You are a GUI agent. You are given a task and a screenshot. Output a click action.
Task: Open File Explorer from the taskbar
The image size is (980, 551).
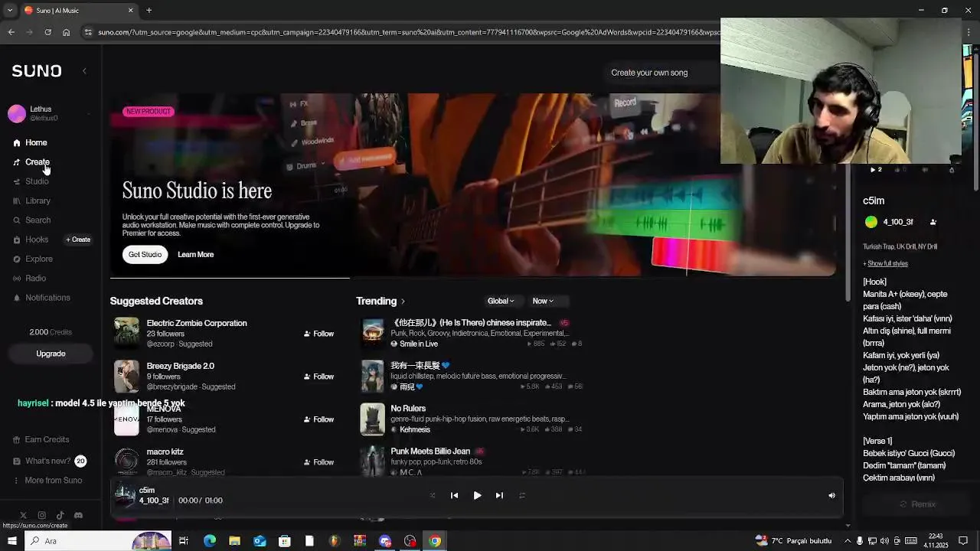(x=234, y=541)
